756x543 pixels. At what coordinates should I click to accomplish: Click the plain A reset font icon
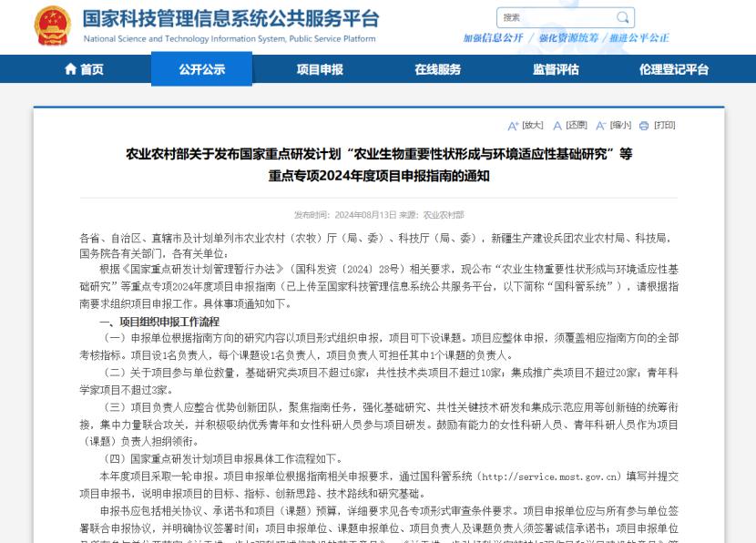pyautogui.click(x=557, y=126)
